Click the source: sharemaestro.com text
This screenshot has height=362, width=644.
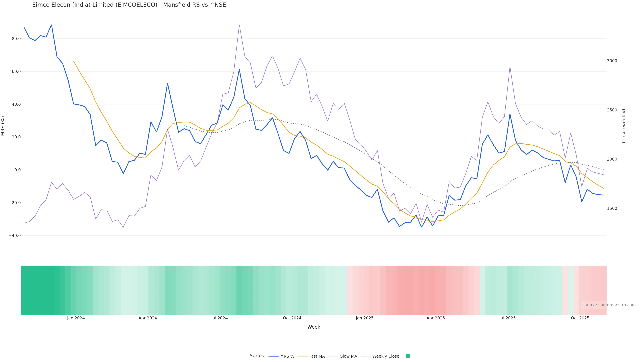tap(609, 305)
